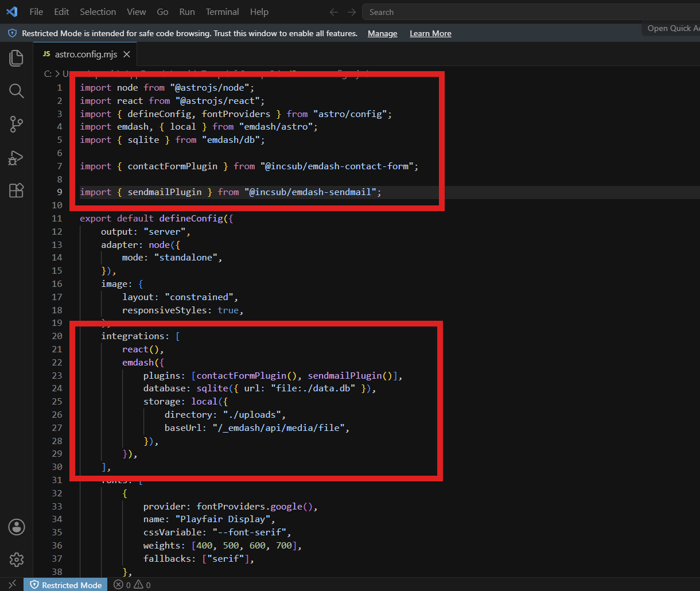Open the View menu

(x=137, y=11)
